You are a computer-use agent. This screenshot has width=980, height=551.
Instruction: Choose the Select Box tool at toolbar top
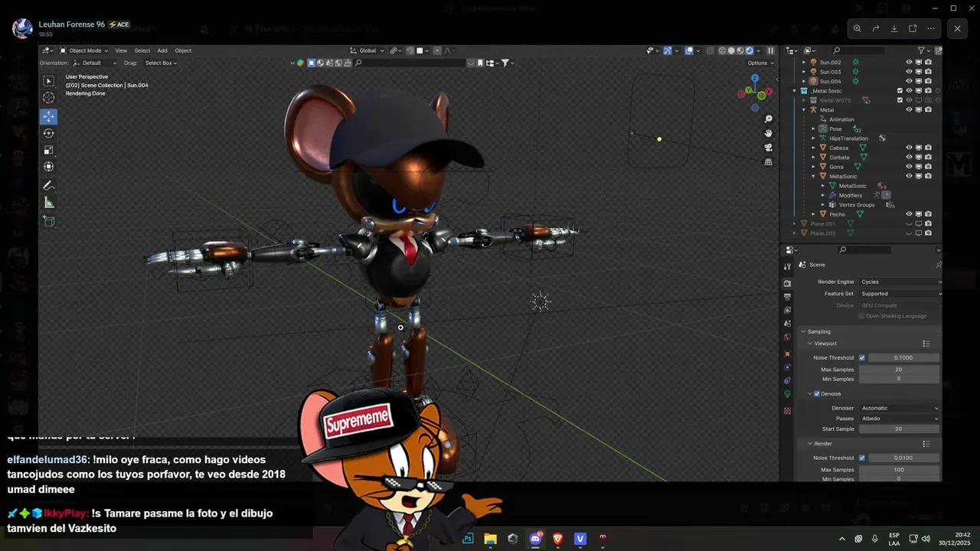coord(49,81)
